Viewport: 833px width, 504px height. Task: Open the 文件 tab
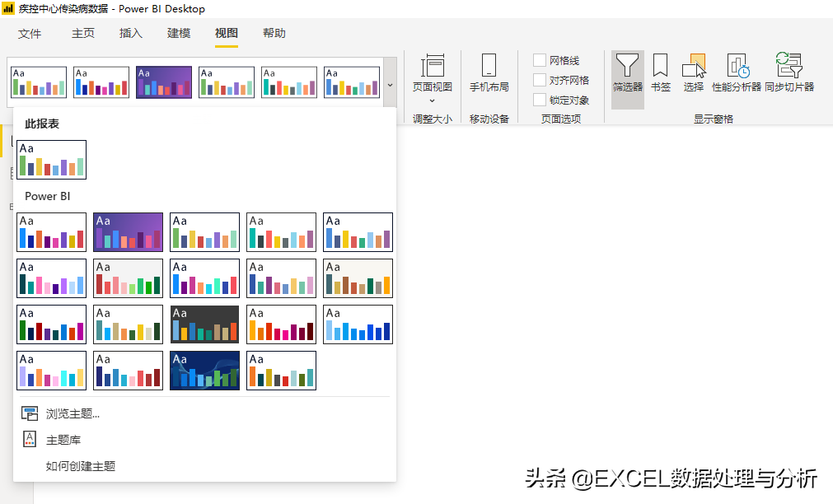[x=30, y=34]
